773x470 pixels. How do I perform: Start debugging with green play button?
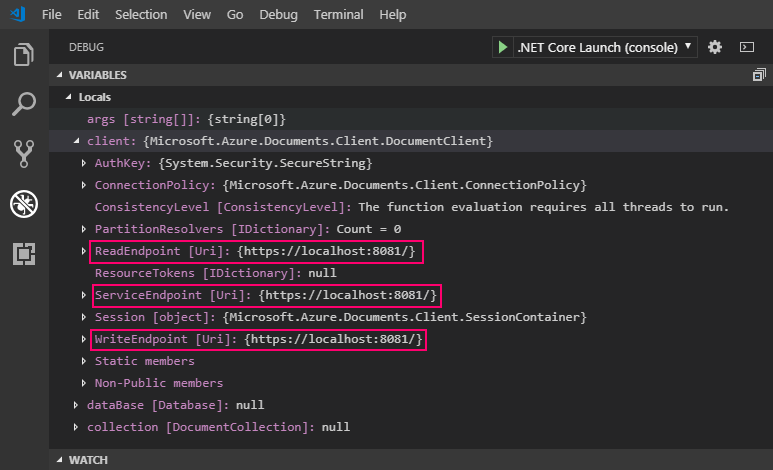[503, 47]
